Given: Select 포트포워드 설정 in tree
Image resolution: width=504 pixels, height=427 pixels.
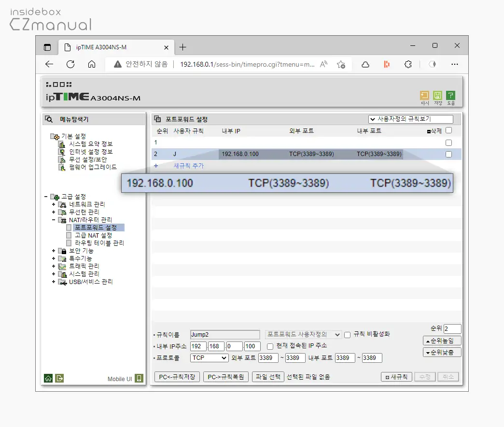Looking at the screenshot, I should coord(96,228).
